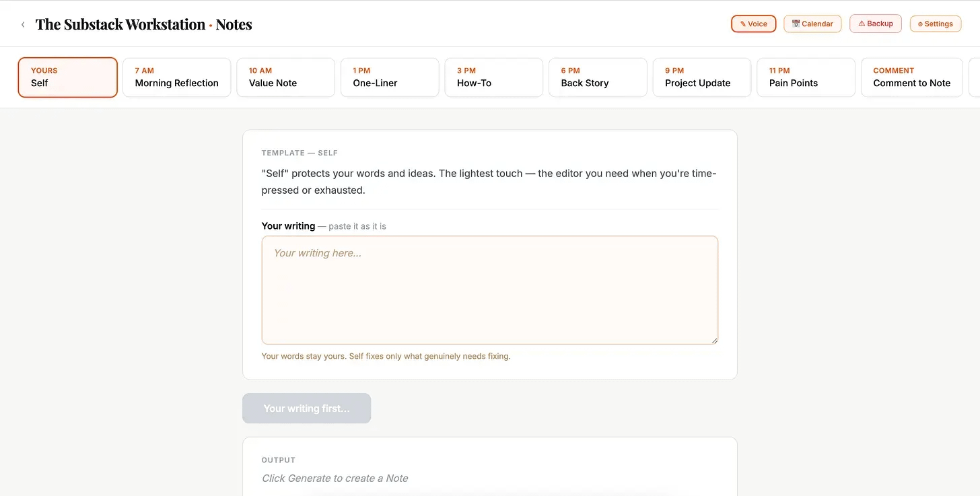
Task: Click the 'Your writing first...' generate button
Action: [306, 409]
